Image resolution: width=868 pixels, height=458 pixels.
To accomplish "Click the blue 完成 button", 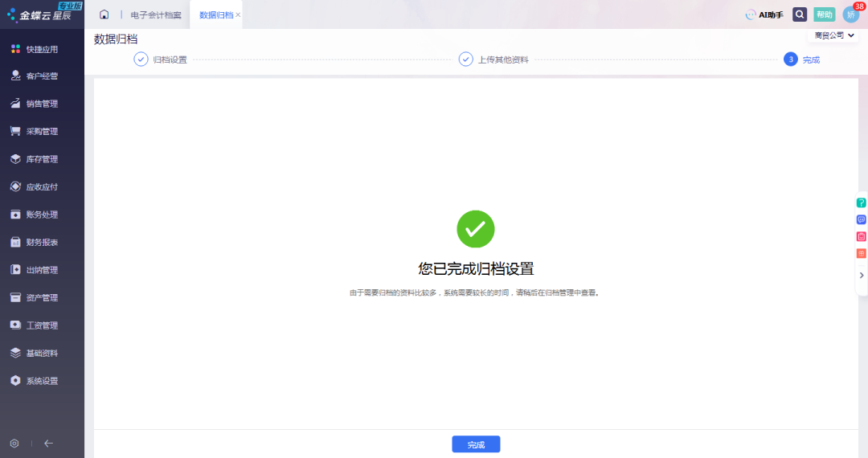I will pyautogui.click(x=476, y=444).
